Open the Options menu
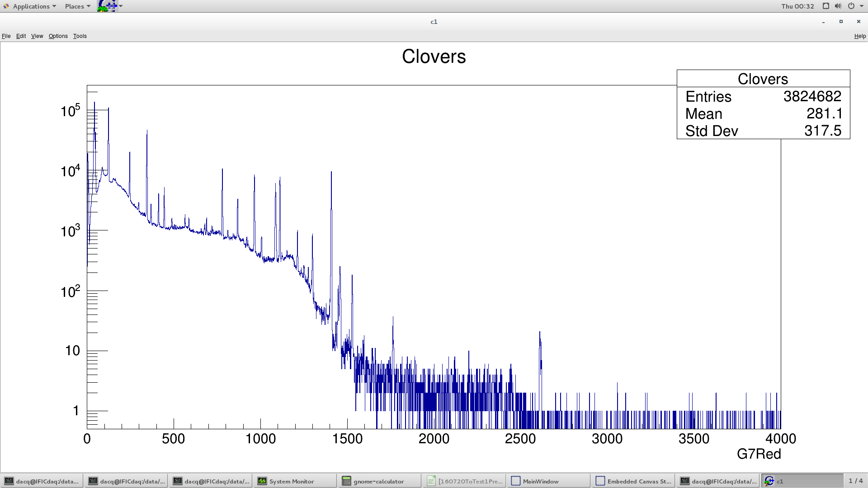 58,36
